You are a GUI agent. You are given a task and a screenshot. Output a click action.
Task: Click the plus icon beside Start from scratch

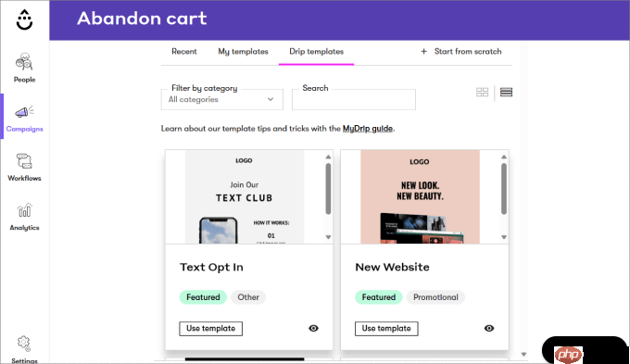pyautogui.click(x=424, y=52)
